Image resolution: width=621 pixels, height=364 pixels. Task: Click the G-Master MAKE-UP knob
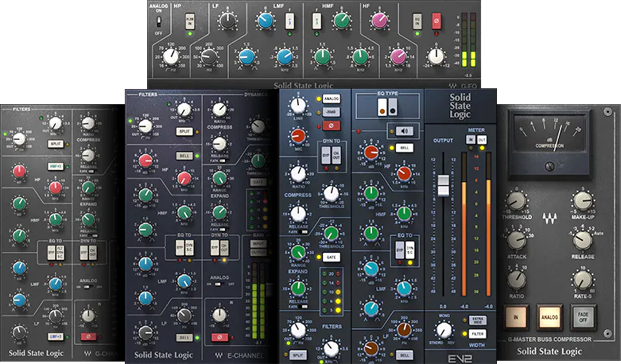tap(583, 201)
